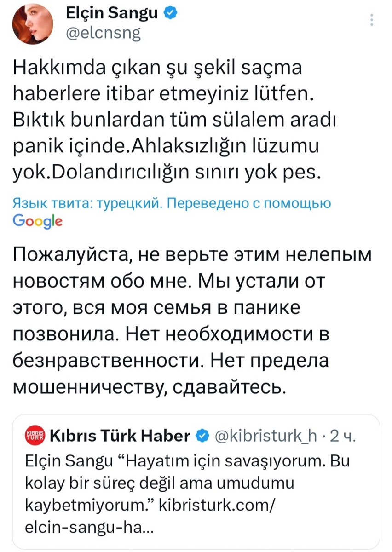Viewport: 392px width, 552px height.
Task: Select the Russian translated text block
Action: (184, 317)
